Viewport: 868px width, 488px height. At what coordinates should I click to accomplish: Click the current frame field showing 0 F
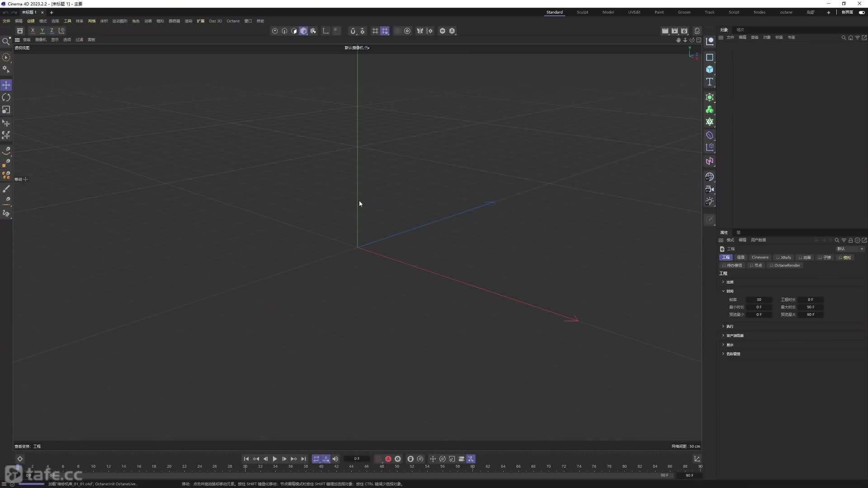click(357, 459)
